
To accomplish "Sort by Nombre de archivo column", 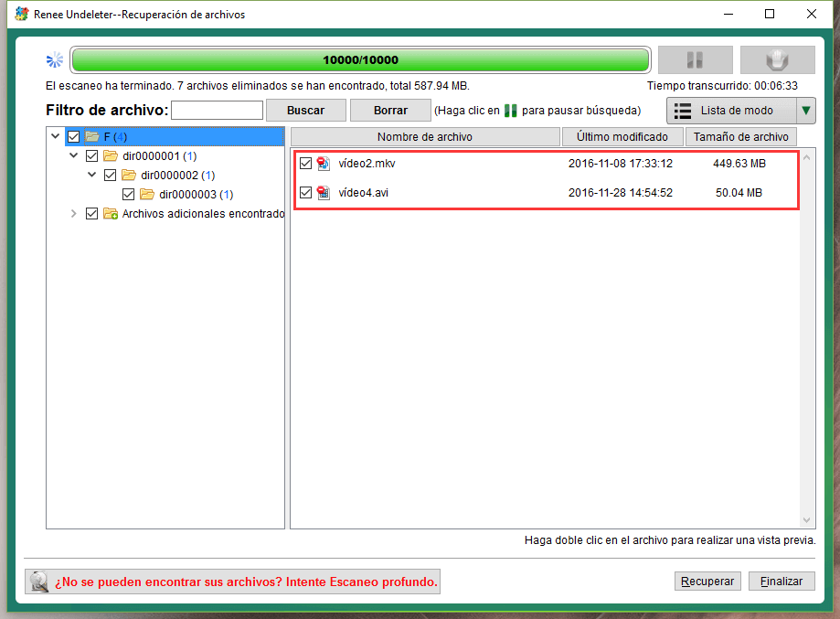I will (425, 136).
